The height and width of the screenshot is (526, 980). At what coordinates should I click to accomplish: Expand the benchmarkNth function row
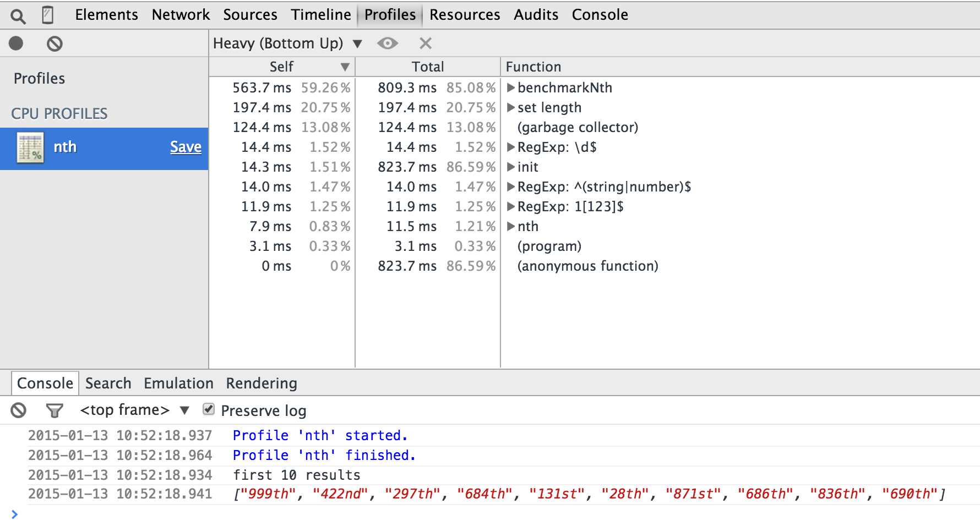(510, 87)
